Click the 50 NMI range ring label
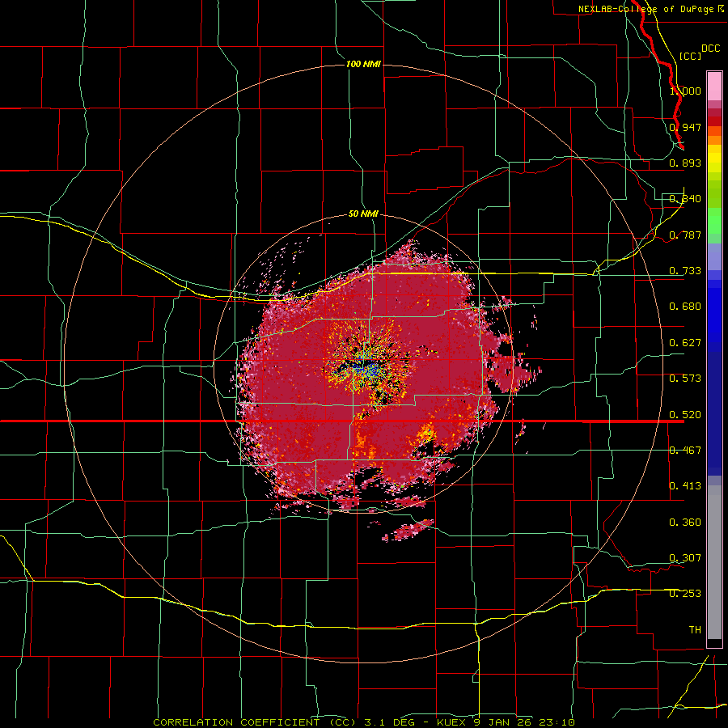 [x=363, y=214]
